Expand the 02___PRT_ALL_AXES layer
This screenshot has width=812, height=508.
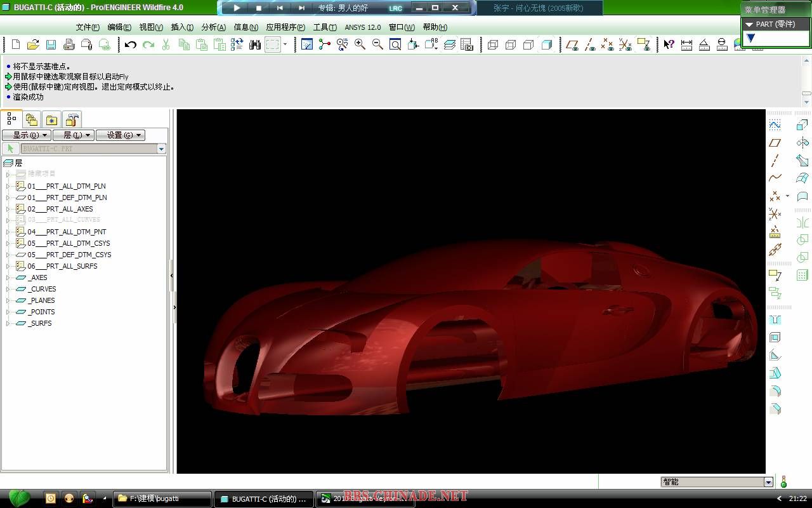click(x=8, y=209)
